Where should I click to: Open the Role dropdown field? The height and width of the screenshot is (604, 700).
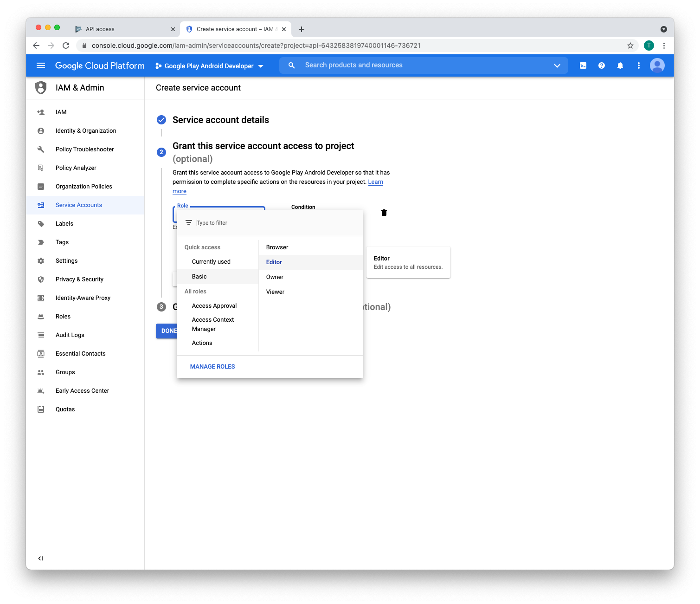(x=219, y=214)
